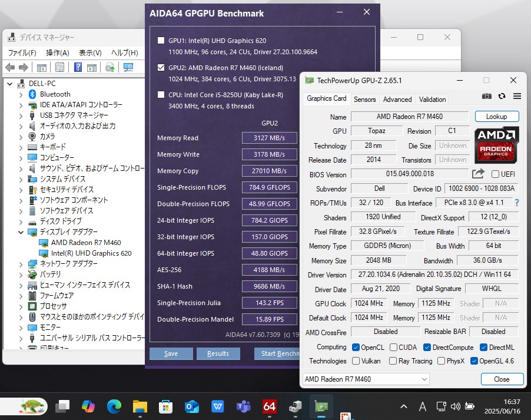
Task: Click the Device Manager properties toolbar icon
Action: coord(59,67)
